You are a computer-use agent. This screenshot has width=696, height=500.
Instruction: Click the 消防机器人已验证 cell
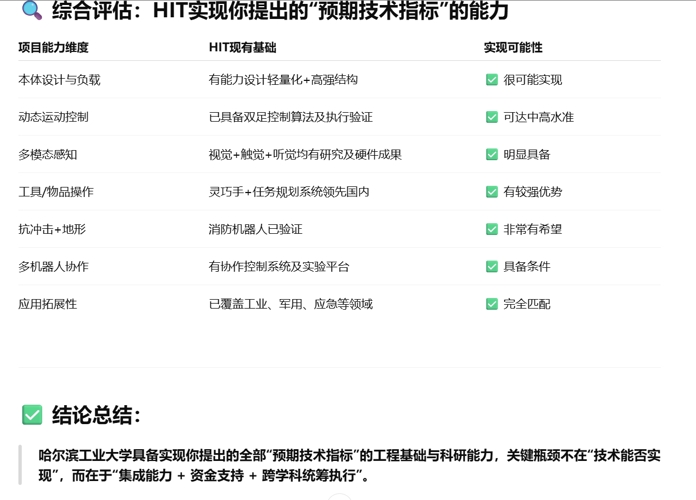256,229
